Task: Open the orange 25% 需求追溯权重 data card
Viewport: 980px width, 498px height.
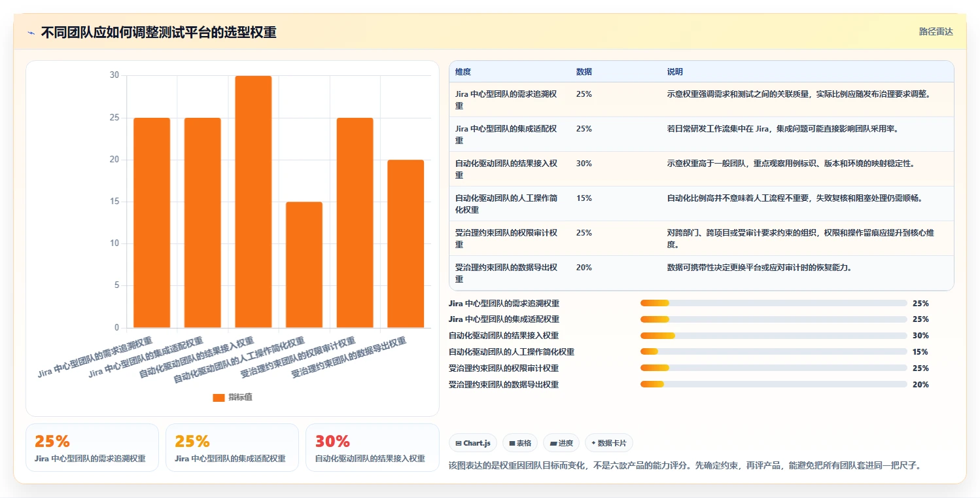Action: 92,448
